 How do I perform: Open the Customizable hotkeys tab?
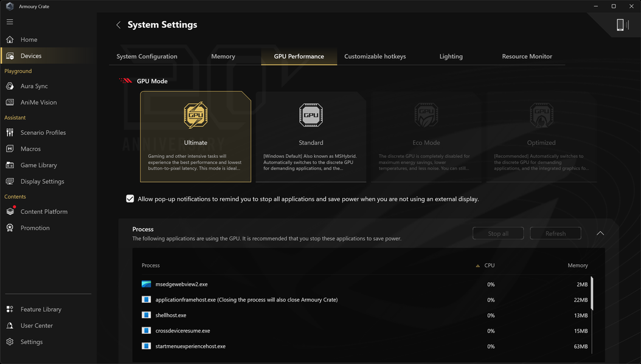click(x=375, y=57)
